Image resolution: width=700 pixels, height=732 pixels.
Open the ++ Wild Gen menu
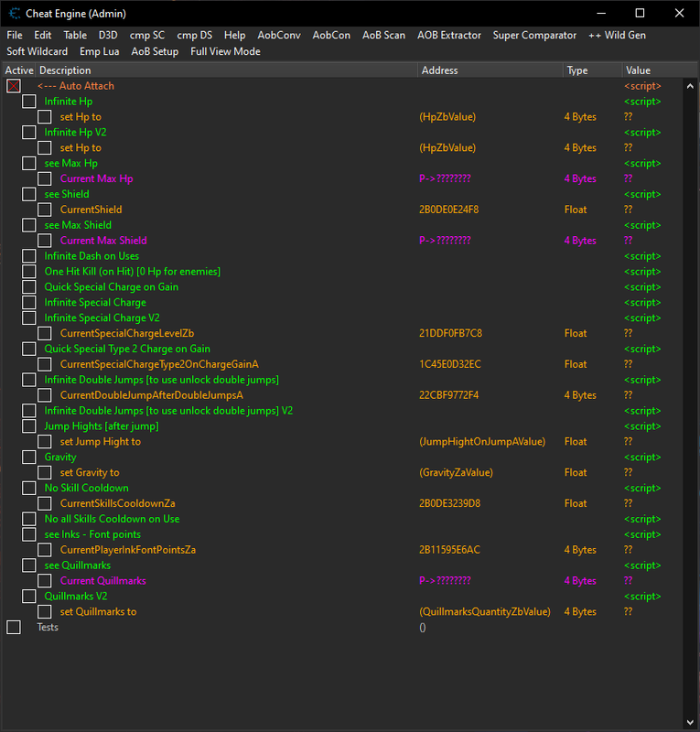(617, 36)
